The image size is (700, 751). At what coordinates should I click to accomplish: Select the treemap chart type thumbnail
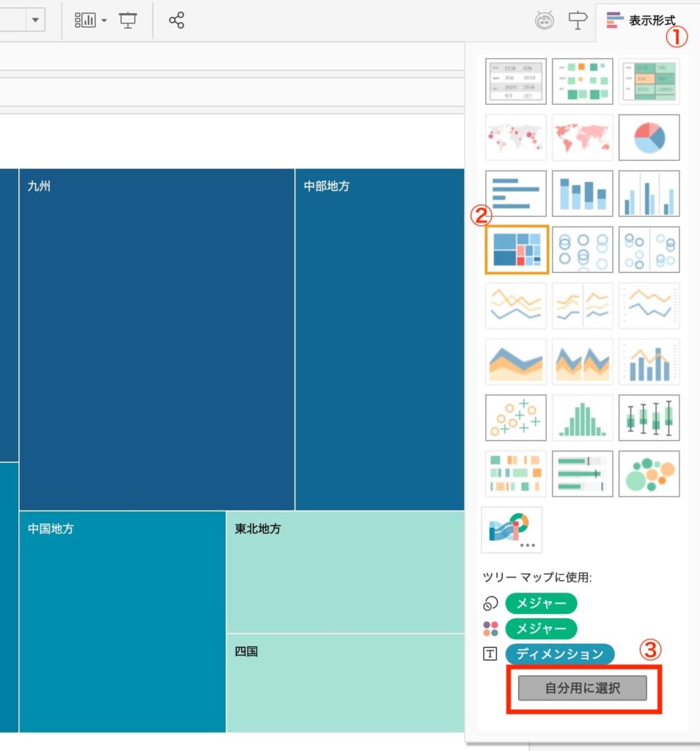pos(516,249)
